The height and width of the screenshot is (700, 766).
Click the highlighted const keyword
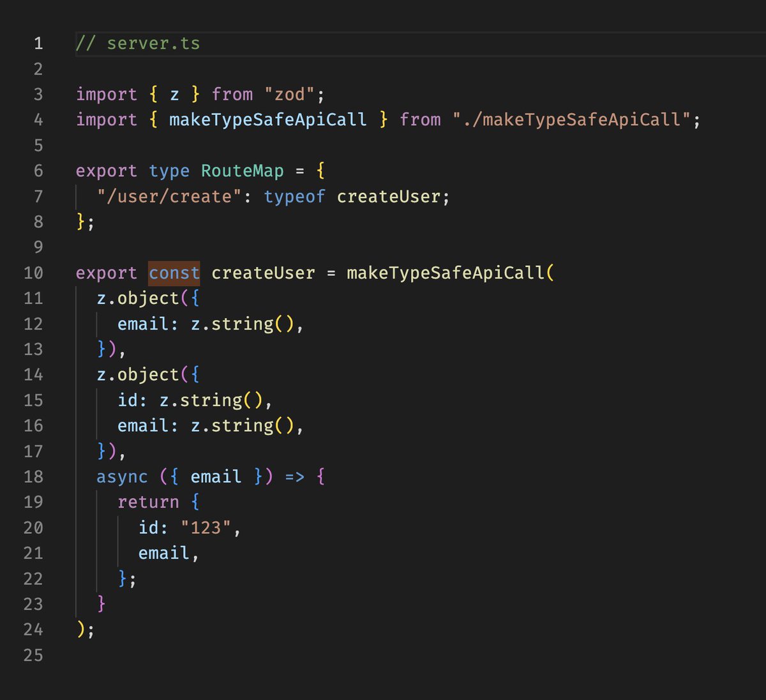[x=174, y=273]
